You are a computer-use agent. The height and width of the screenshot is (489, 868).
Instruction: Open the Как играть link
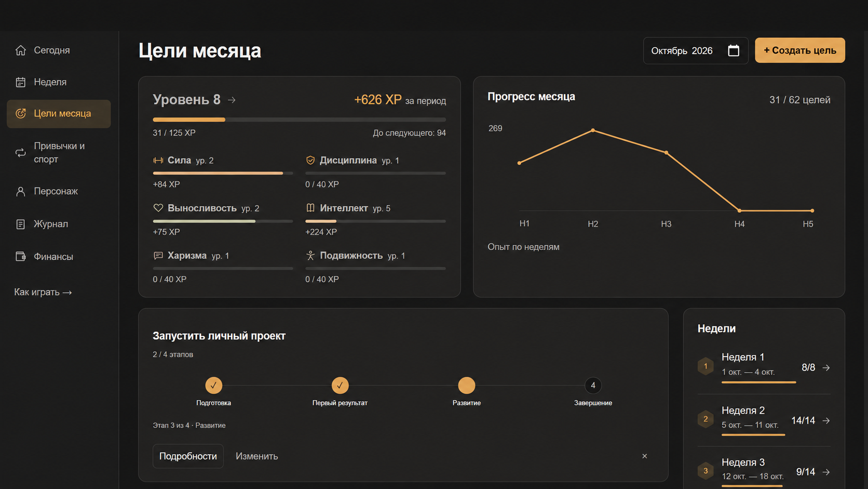click(x=43, y=292)
